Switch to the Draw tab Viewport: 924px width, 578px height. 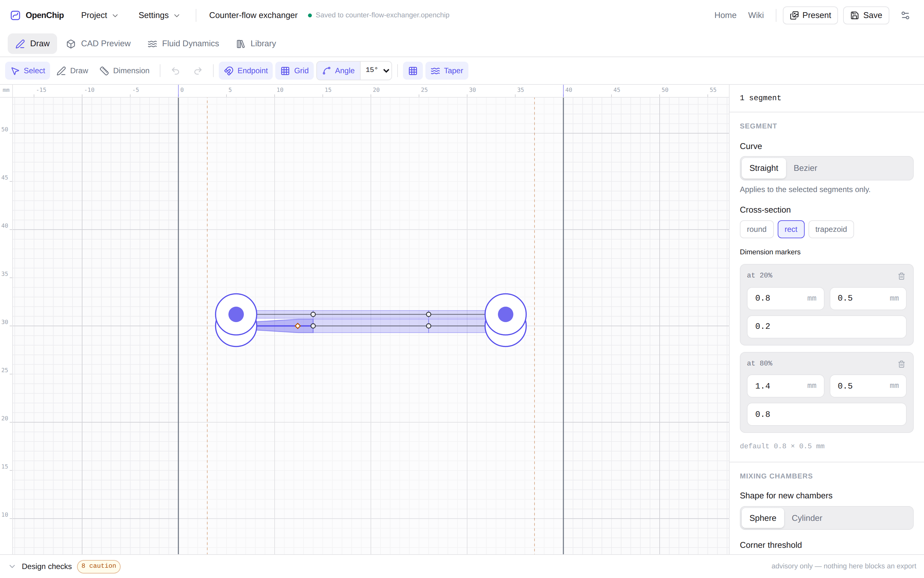point(32,44)
